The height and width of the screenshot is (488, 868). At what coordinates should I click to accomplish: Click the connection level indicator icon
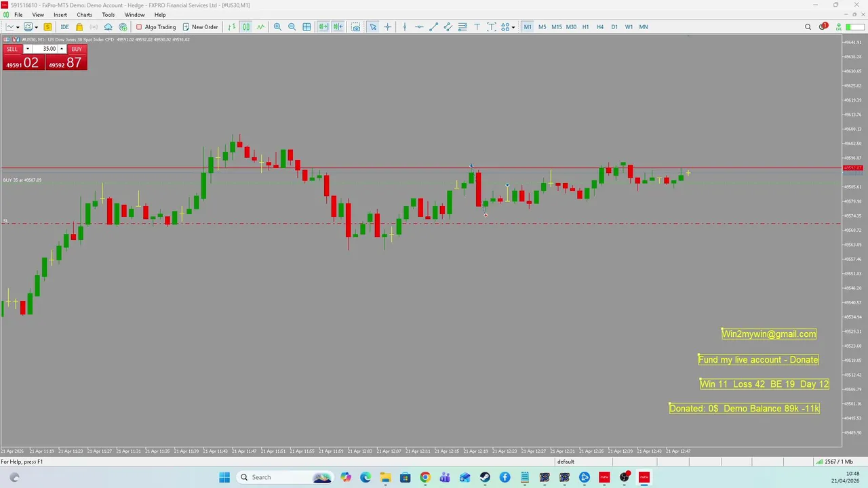pyautogui.click(x=839, y=27)
